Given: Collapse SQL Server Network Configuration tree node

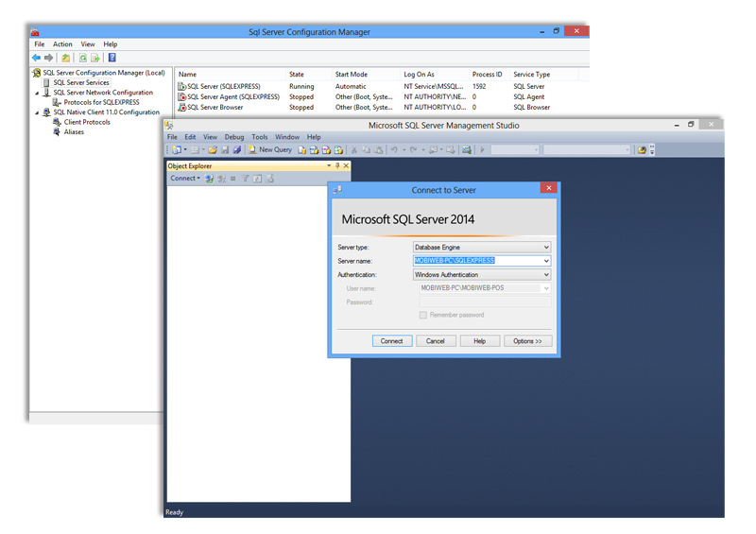Looking at the screenshot, I should [37, 93].
